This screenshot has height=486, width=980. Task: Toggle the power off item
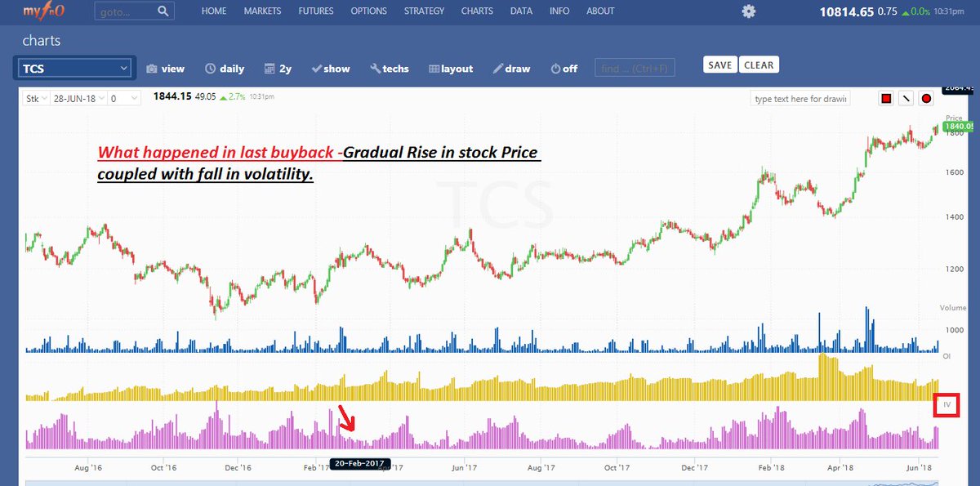pos(564,69)
